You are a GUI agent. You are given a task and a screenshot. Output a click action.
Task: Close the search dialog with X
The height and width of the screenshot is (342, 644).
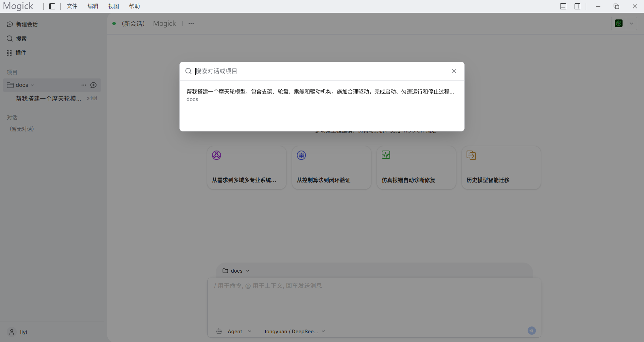pos(454,71)
